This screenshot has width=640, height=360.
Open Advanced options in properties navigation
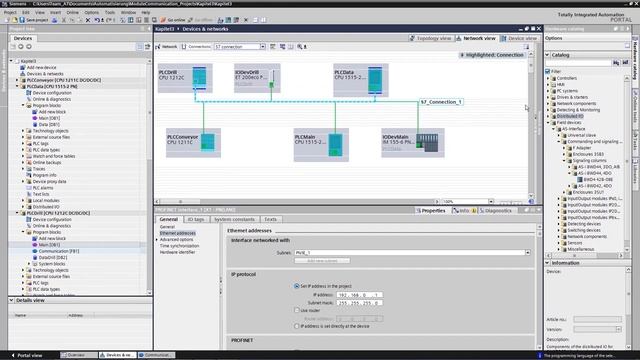pos(176,240)
